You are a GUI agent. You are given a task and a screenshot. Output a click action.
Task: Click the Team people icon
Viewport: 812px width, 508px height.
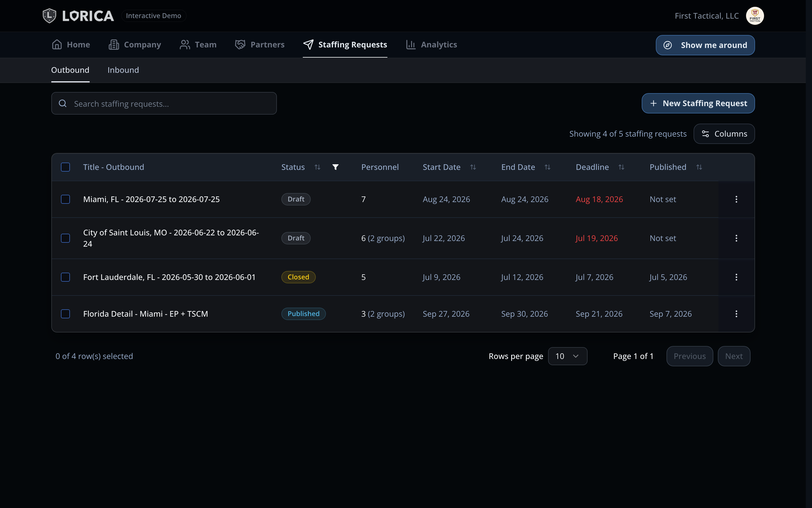tap(185, 44)
